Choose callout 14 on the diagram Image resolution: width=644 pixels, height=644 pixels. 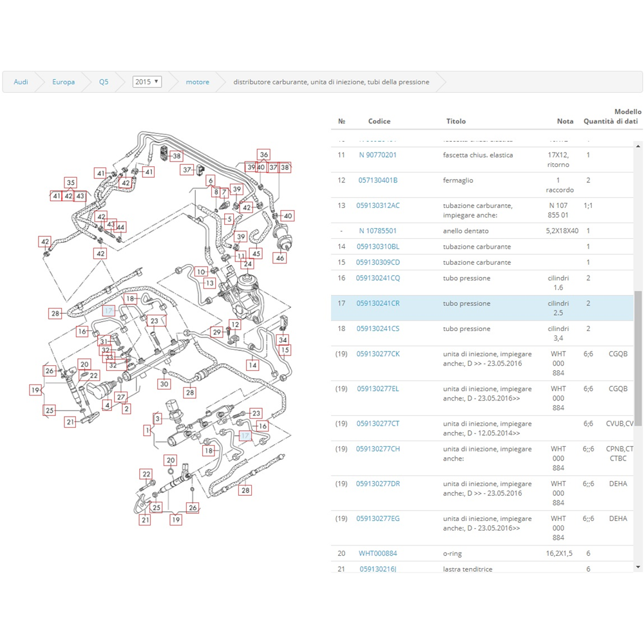(x=252, y=365)
